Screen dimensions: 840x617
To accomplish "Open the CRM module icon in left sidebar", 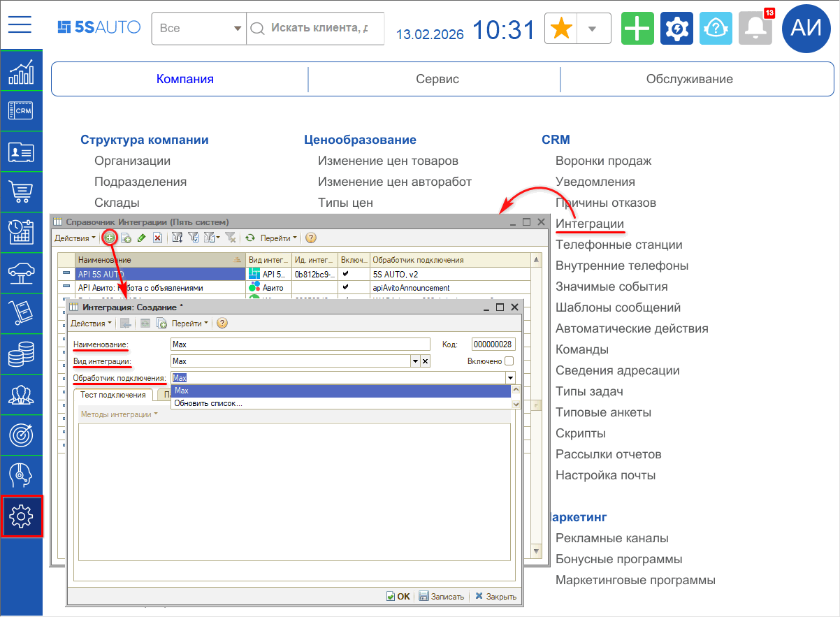I will pyautogui.click(x=20, y=110).
